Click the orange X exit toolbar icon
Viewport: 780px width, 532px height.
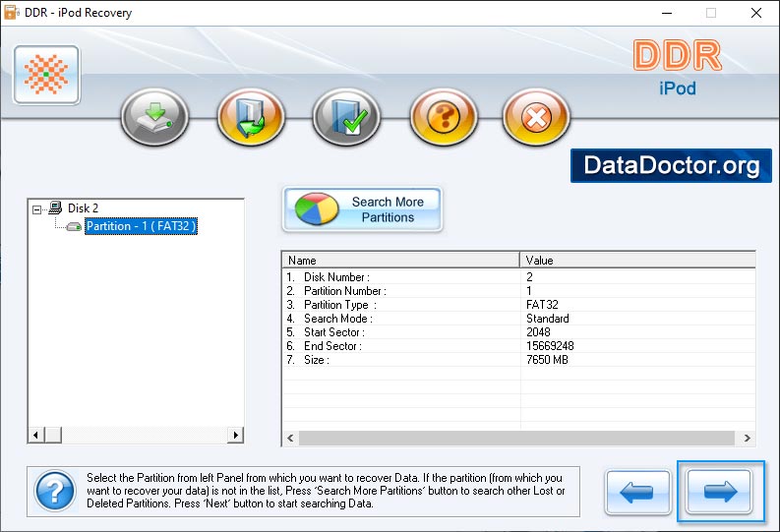[536, 117]
